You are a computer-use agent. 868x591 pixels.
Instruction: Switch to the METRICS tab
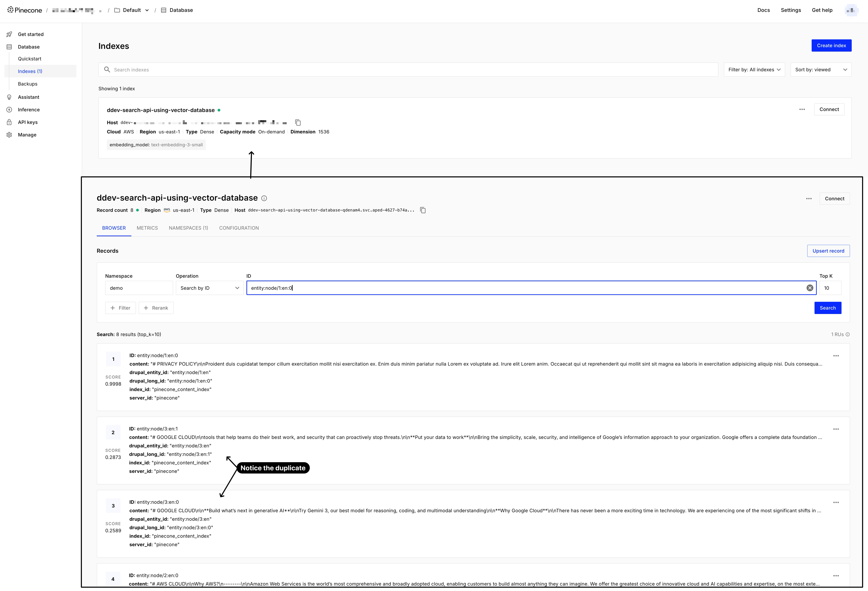(x=147, y=228)
